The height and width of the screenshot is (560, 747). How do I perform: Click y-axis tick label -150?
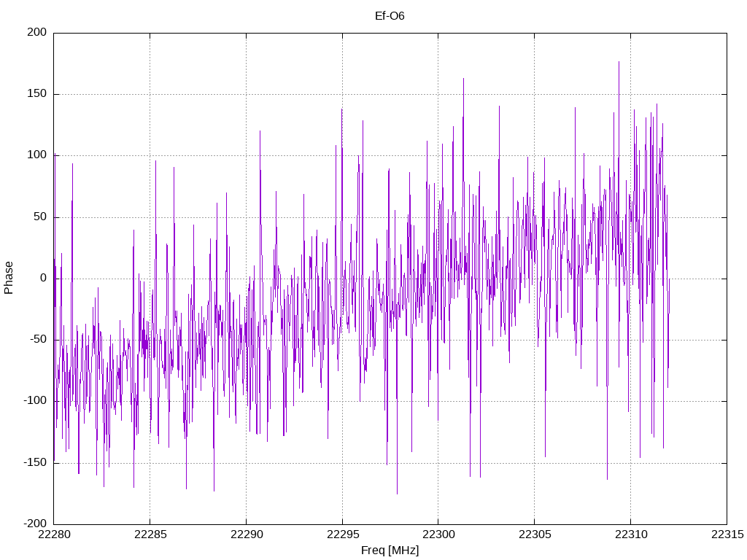tap(35, 462)
